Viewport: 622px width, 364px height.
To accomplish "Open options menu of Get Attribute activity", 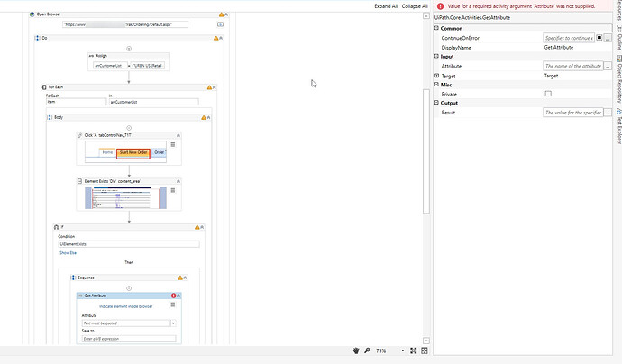I will pos(173,305).
